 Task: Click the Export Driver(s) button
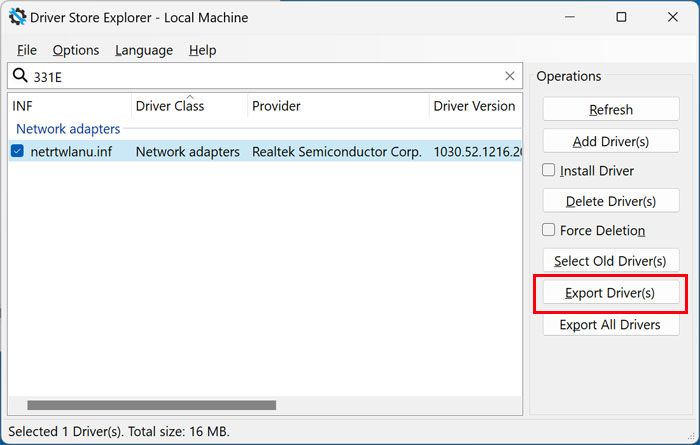(611, 293)
